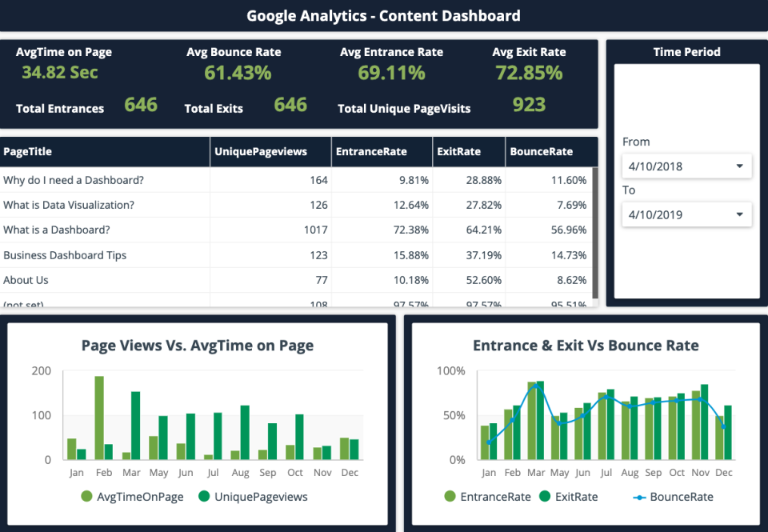Open the From date dropdown 4/10/2018
768x532 pixels.
[x=686, y=166]
